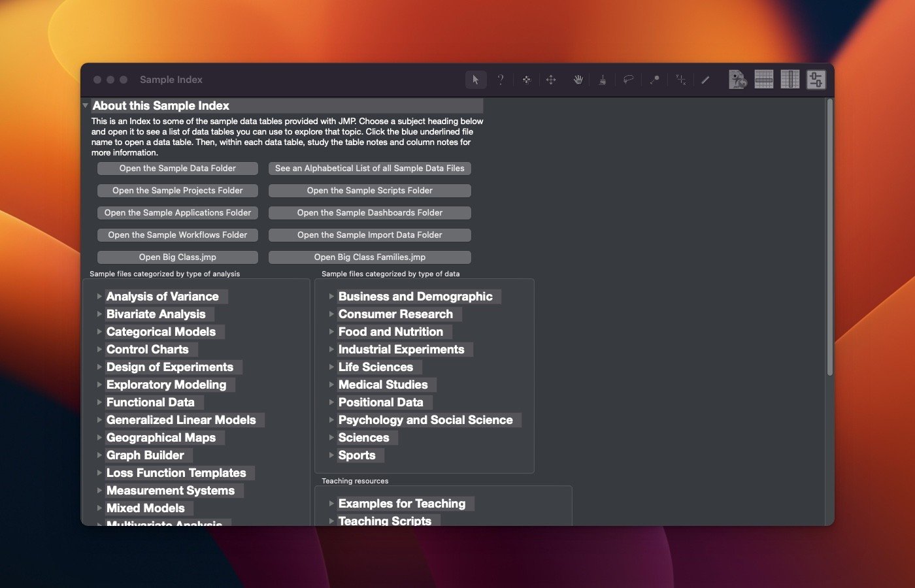The image size is (915, 588).
Task: Expand Food and Nutrition category
Action: [x=331, y=332]
